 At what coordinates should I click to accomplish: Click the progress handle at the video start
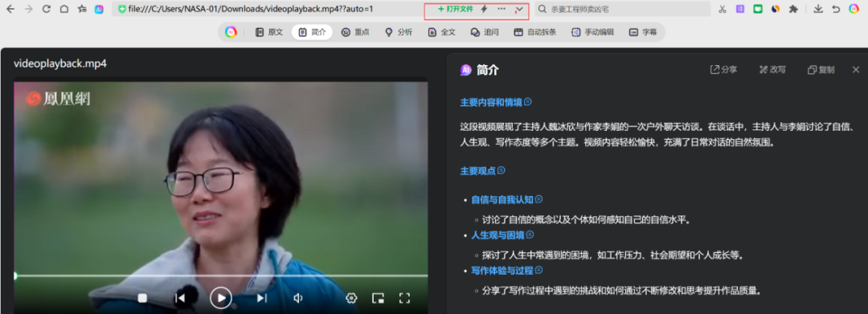15,275
